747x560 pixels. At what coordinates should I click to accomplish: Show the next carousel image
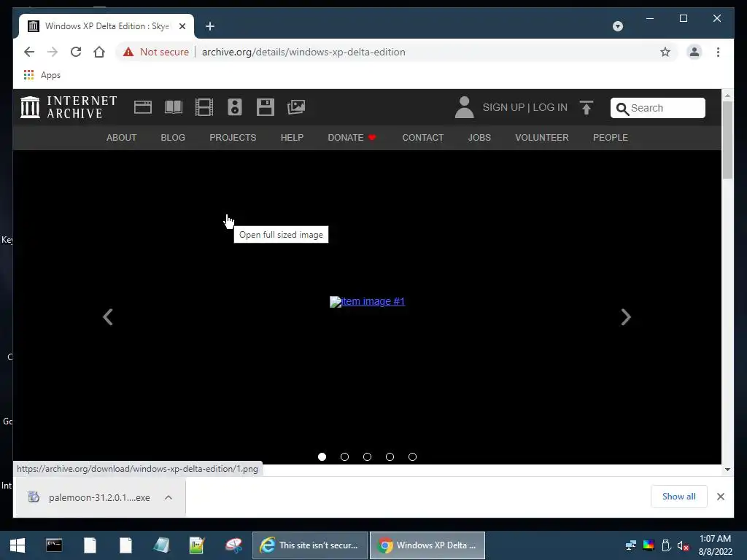point(625,317)
